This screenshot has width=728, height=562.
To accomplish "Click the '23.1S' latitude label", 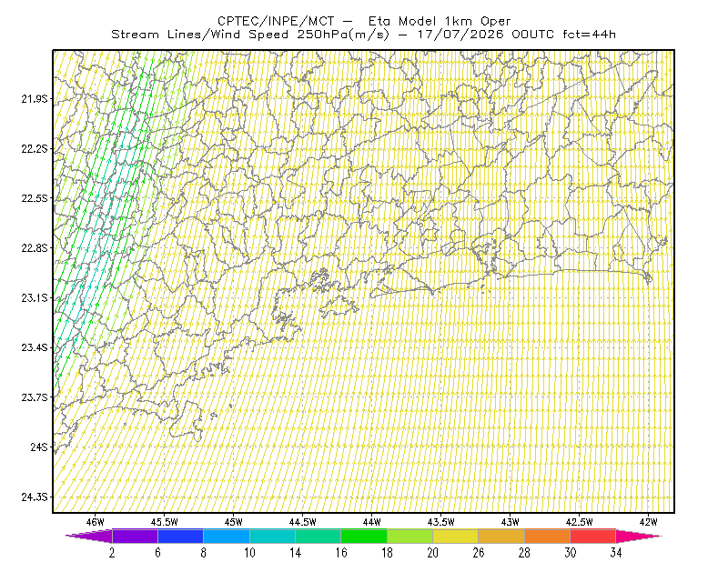I will (x=34, y=297).
